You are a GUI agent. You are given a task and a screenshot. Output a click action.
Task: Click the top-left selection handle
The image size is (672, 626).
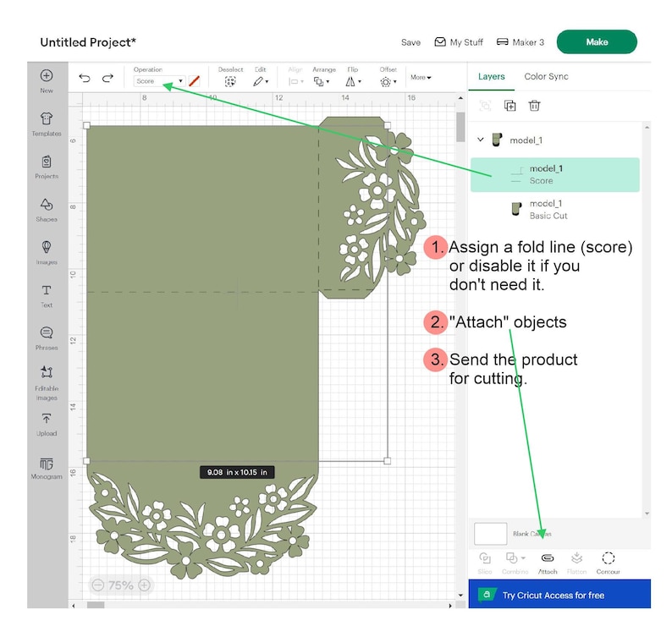(x=86, y=125)
